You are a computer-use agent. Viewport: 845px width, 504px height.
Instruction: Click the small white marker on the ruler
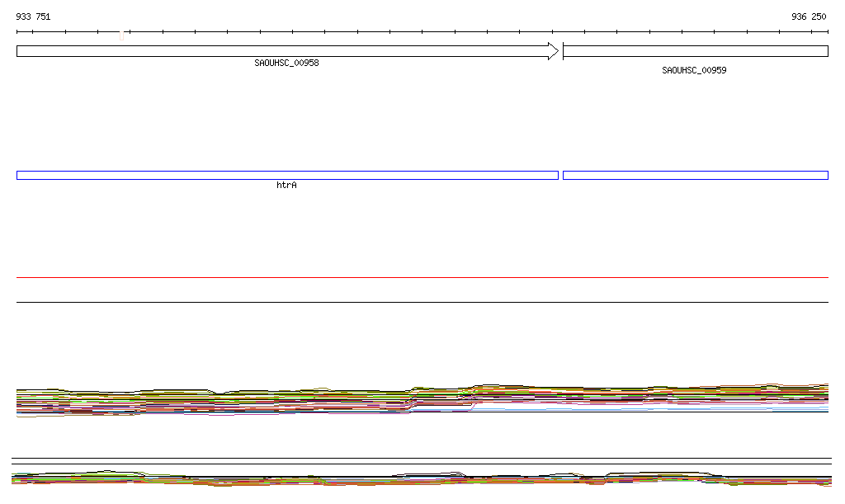pos(122,35)
